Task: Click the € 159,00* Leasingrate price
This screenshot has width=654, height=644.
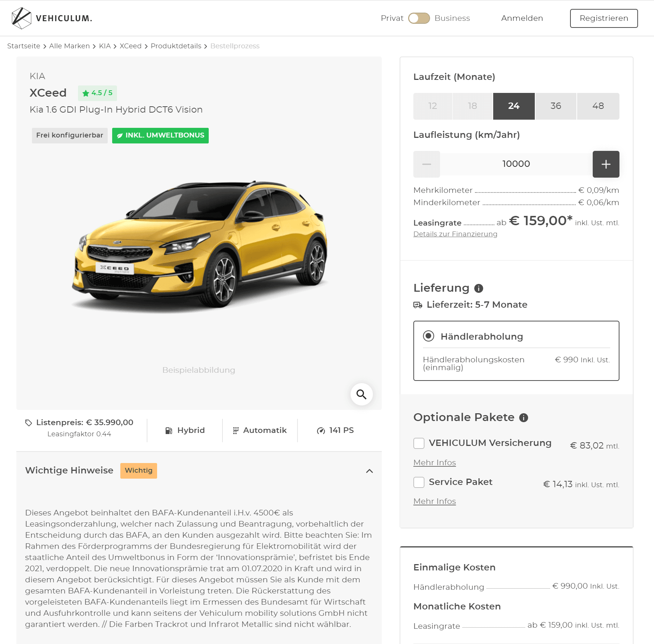Action: point(541,221)
